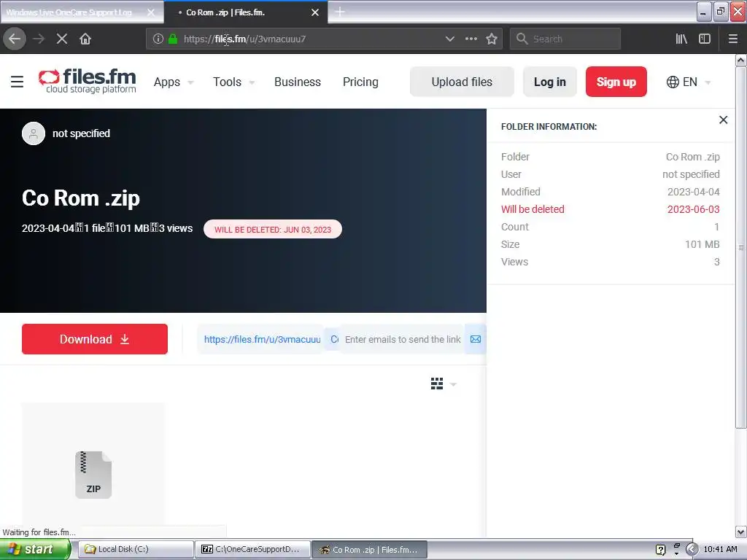Viewport: 747px width, 560px height.
Task: Click the page scrollbar down arrow
Action: [741, 531]
